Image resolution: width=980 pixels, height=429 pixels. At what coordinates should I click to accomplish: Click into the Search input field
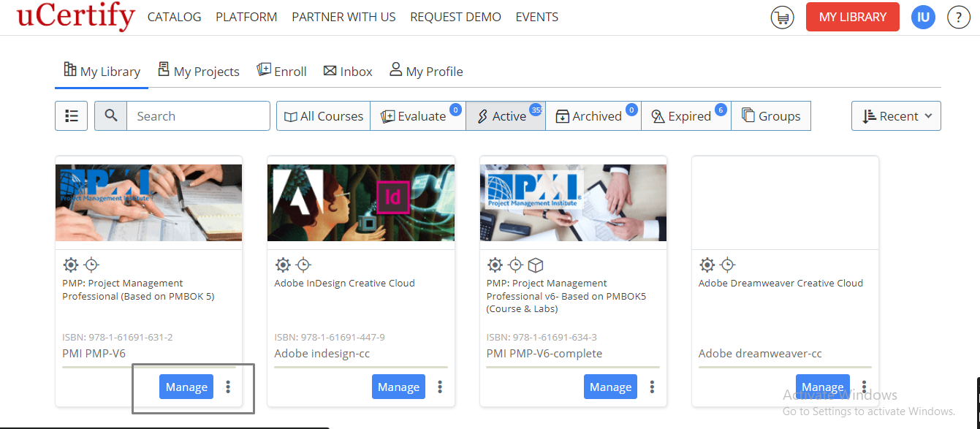(198, 115)
